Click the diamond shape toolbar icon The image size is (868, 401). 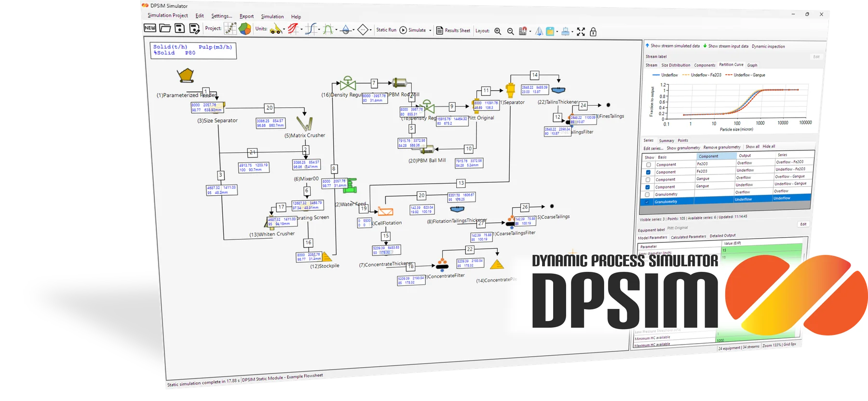coord(363,30)
